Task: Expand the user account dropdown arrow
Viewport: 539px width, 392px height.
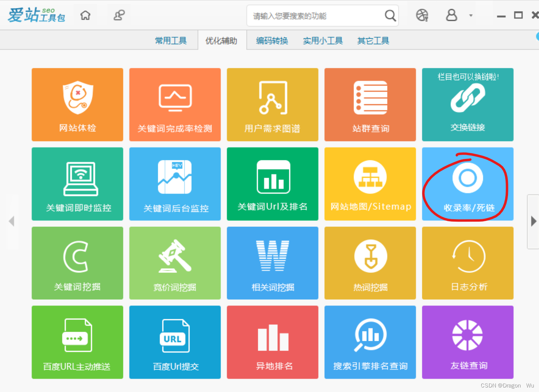Action: (x=470, y=15)
